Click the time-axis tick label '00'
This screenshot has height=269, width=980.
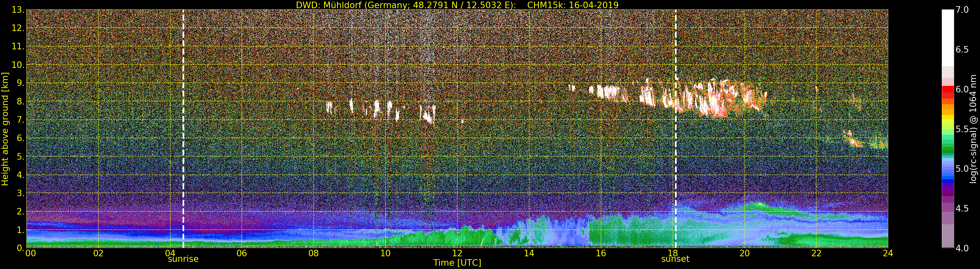tap(30, 253)
